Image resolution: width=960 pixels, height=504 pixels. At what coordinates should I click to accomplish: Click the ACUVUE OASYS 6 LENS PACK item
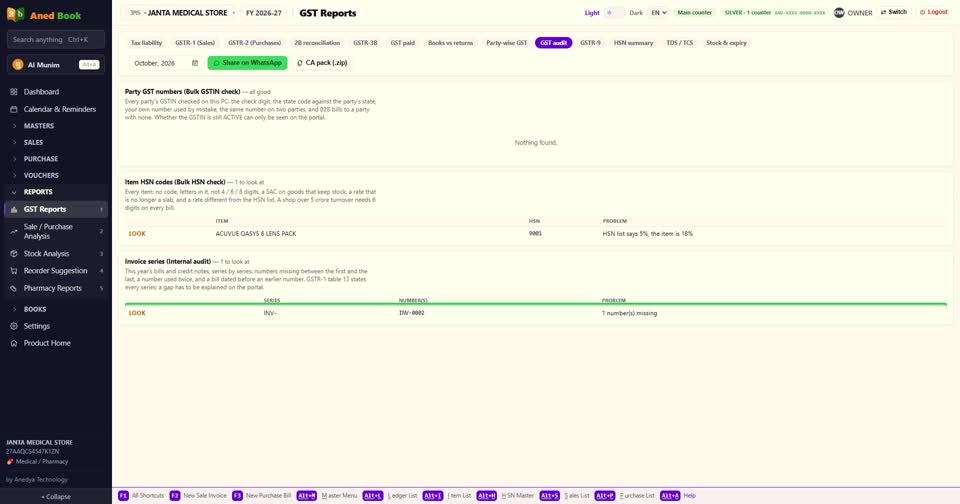click(x=256, y=234)
